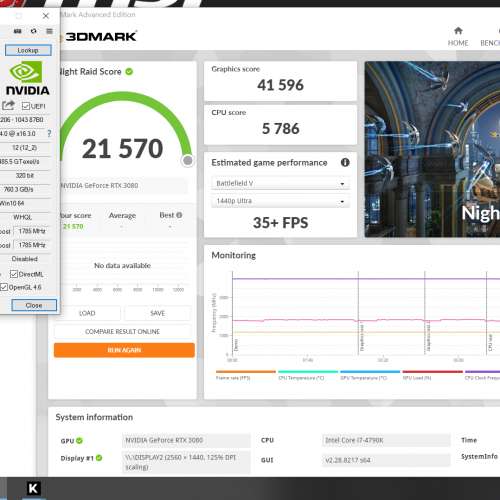Toggle the GPU Temperature legend item
This screenshot has width=500, height=500.
[370, 375]
